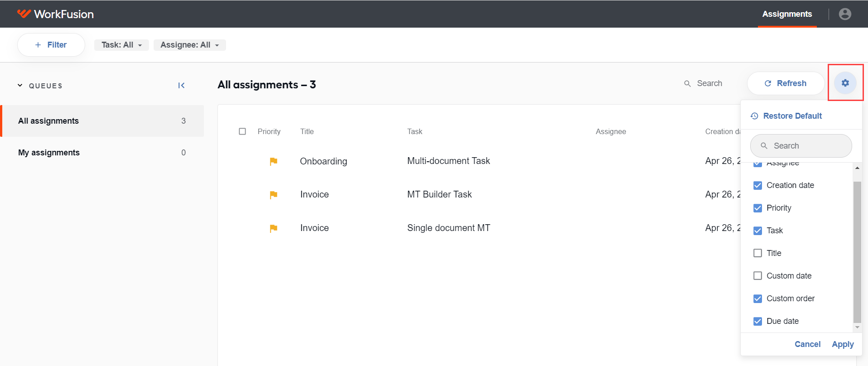Open the column settings gear icon

pos(845,83)
